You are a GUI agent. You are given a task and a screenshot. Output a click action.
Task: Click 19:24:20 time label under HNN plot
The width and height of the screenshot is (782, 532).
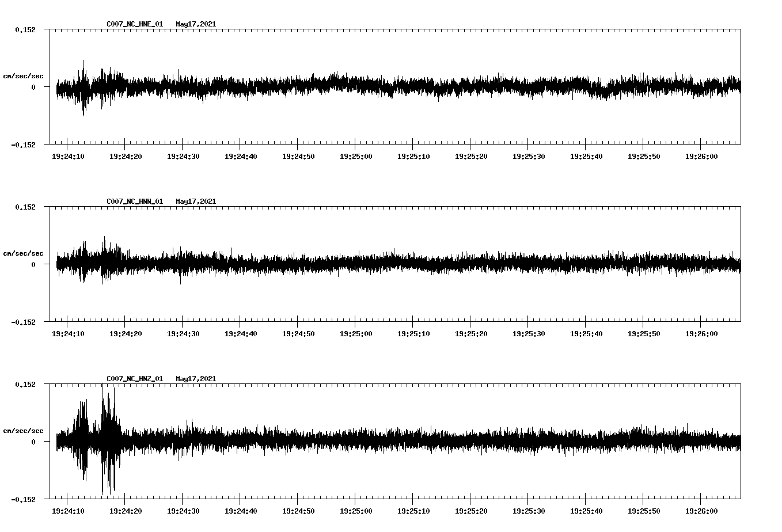click(126, 333)
